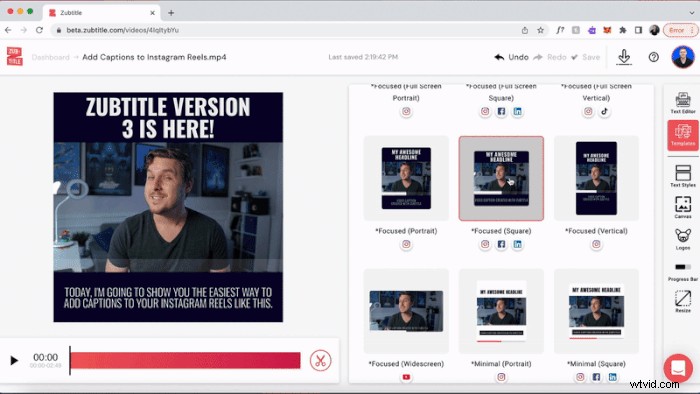Click the headline text on video
The width and height of the screenshot is (700, 394).
tap(168, 118)
